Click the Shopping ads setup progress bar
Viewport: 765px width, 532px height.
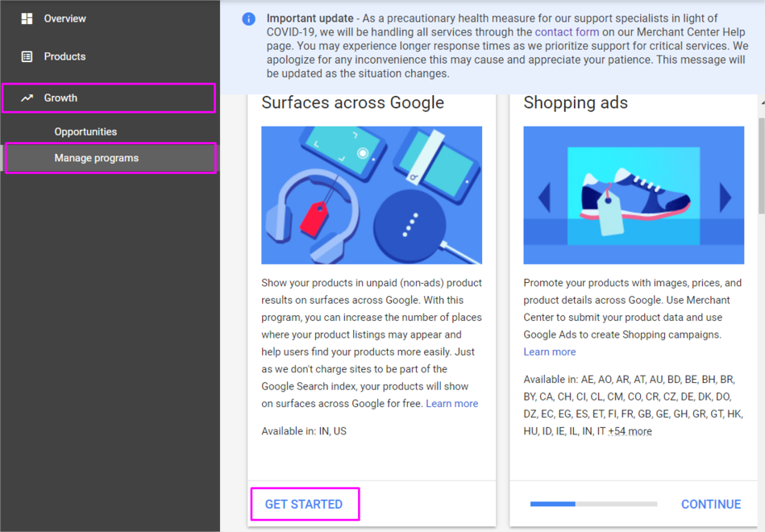593,504
